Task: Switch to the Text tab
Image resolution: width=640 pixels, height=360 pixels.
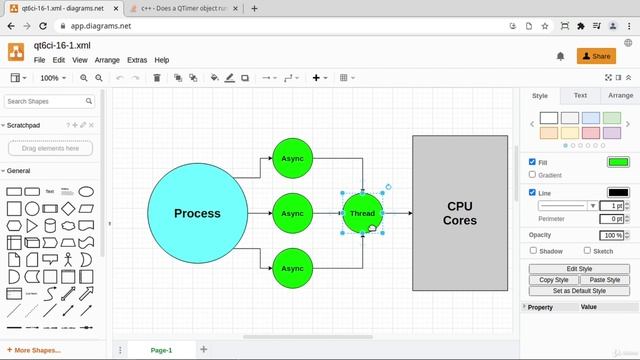Action: click(x=580, y=96)
